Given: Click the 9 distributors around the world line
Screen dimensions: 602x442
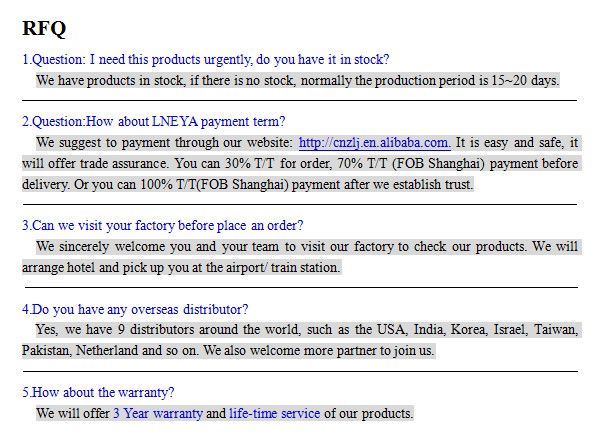Looking at the screenshot, I should (x=307, y=329).
